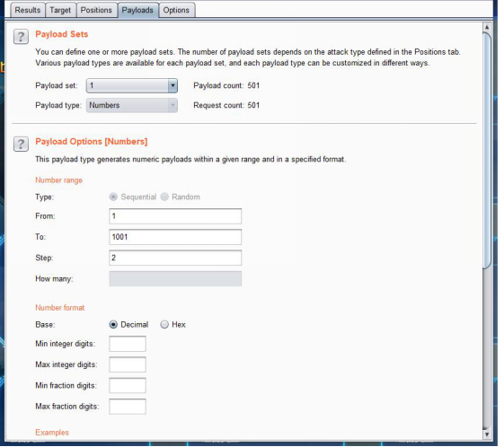
Task: Open help for Payload Options section
Action: click(21, 144)
